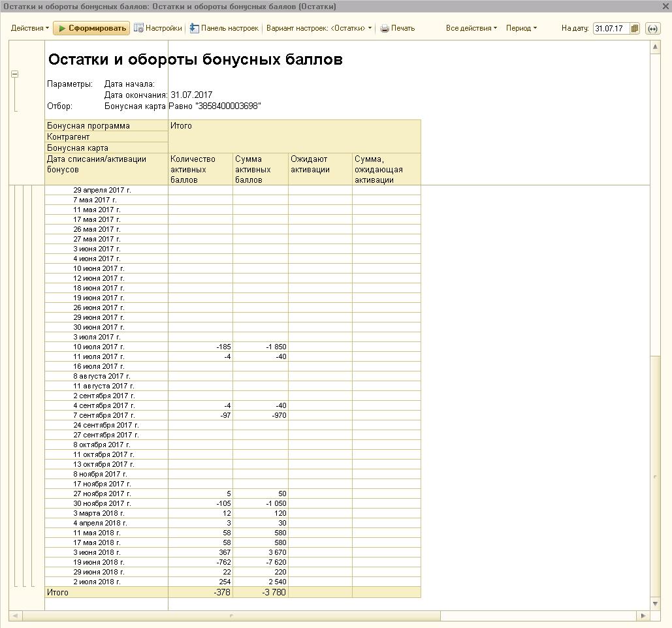Select the row 27 ноября 2017 г.
Viewport: 672px width, 628px height.
232,494
